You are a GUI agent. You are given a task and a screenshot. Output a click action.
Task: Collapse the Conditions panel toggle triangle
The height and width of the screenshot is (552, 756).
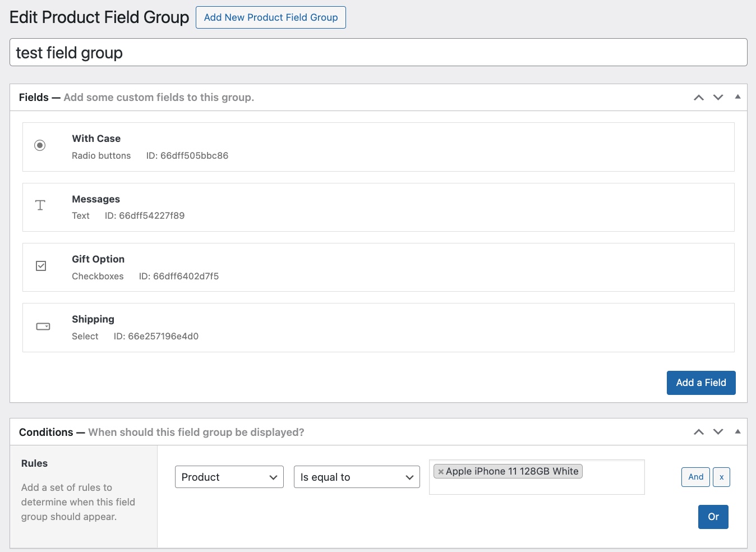pyautogui.click(x=737, y=431)
